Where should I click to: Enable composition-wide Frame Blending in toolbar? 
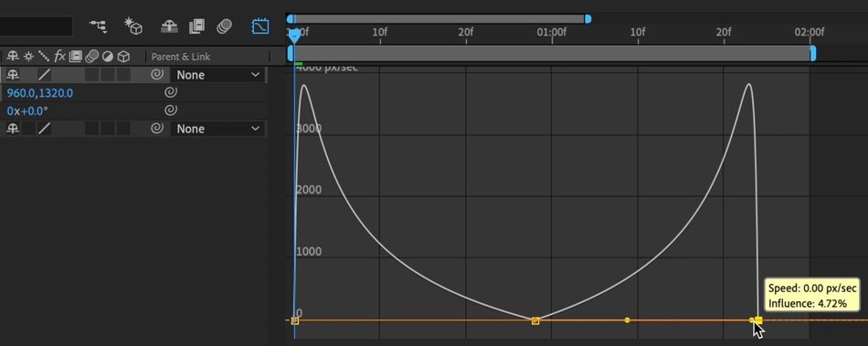pos(196,26)
